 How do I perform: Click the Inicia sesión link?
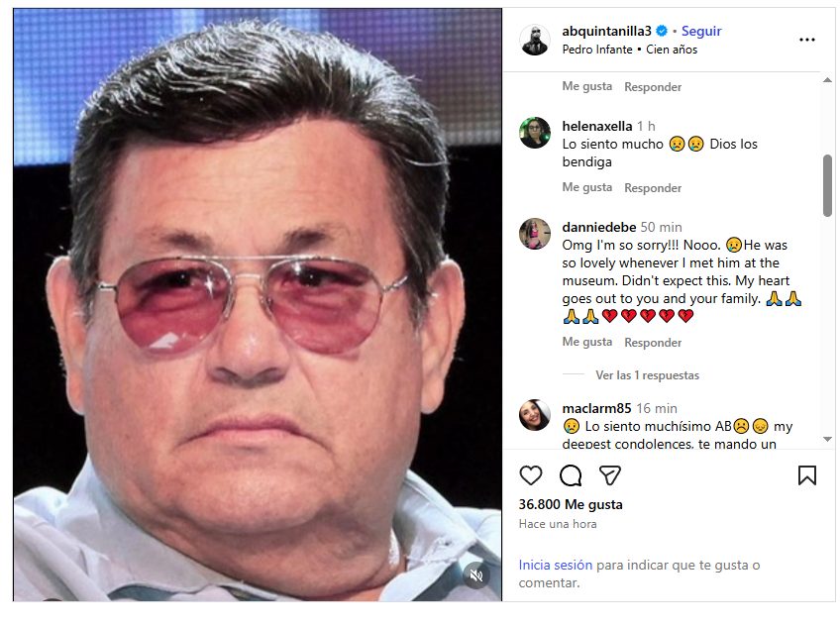(556, 565)
